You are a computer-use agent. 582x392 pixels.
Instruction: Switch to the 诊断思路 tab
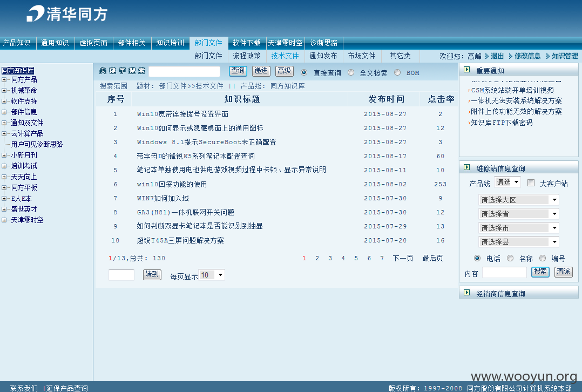(x=324, y=43)
